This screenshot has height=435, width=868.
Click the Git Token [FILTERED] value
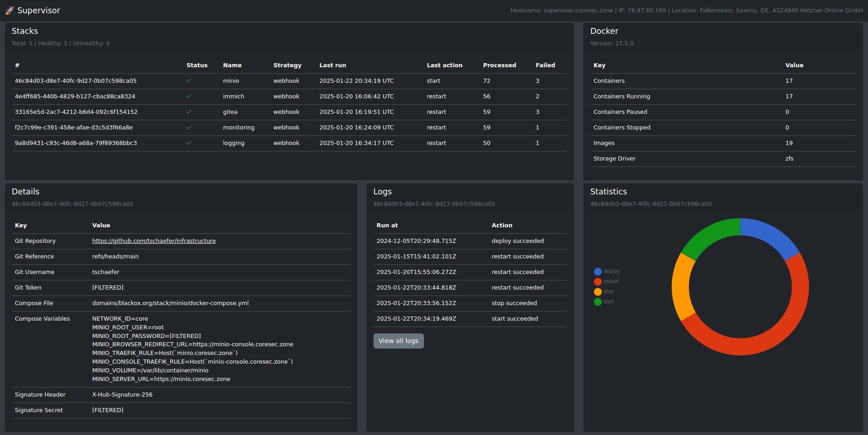coord(108,288)
